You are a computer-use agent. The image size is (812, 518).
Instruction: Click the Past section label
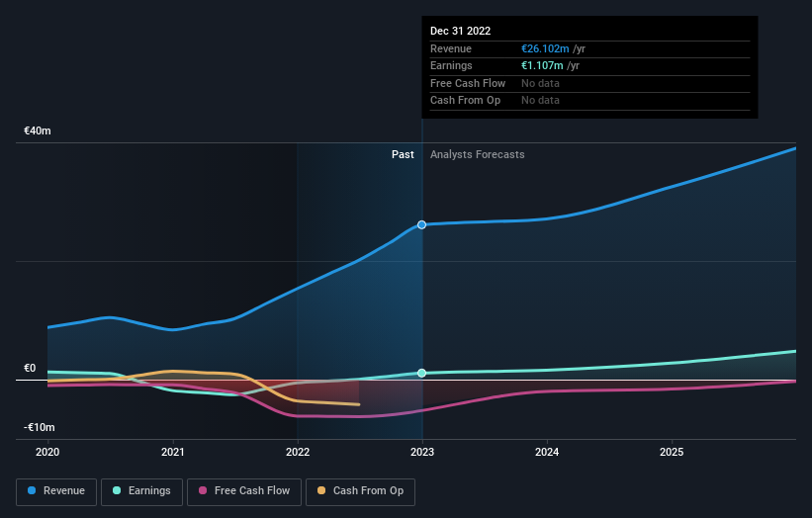pyautogui.click(x=403, y=154)
